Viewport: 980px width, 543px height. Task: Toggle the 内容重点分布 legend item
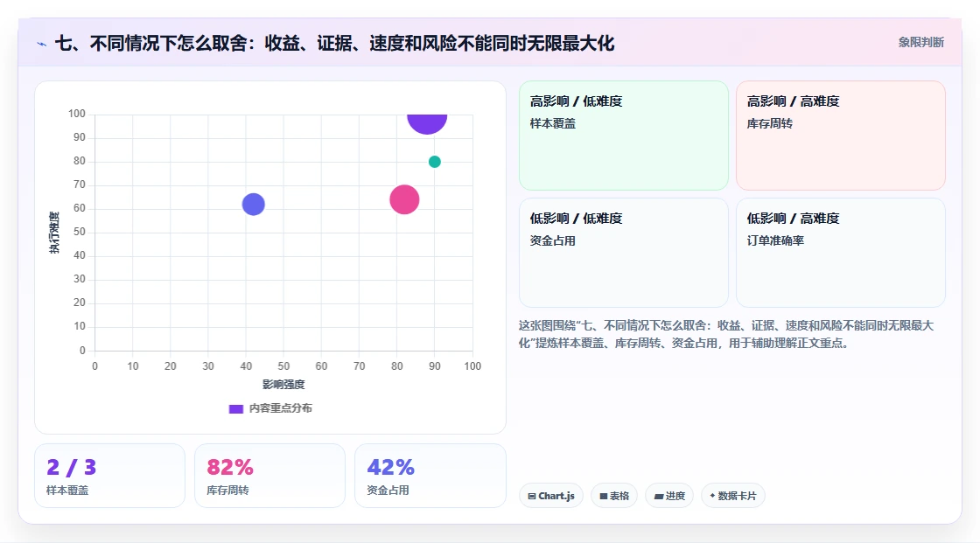(270, 408)
